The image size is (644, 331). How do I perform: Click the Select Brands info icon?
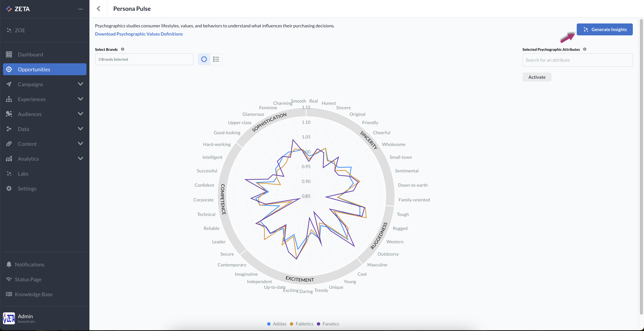point(122,49)
